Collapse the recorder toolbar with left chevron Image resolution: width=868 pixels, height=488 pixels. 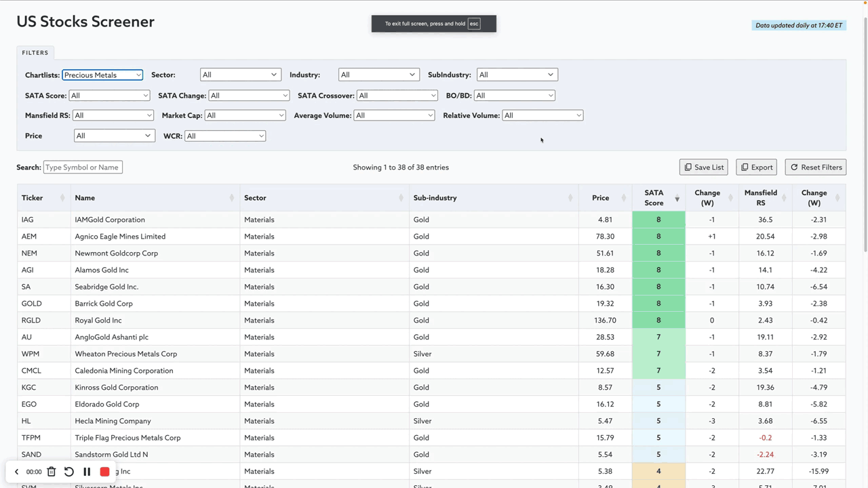17,472
